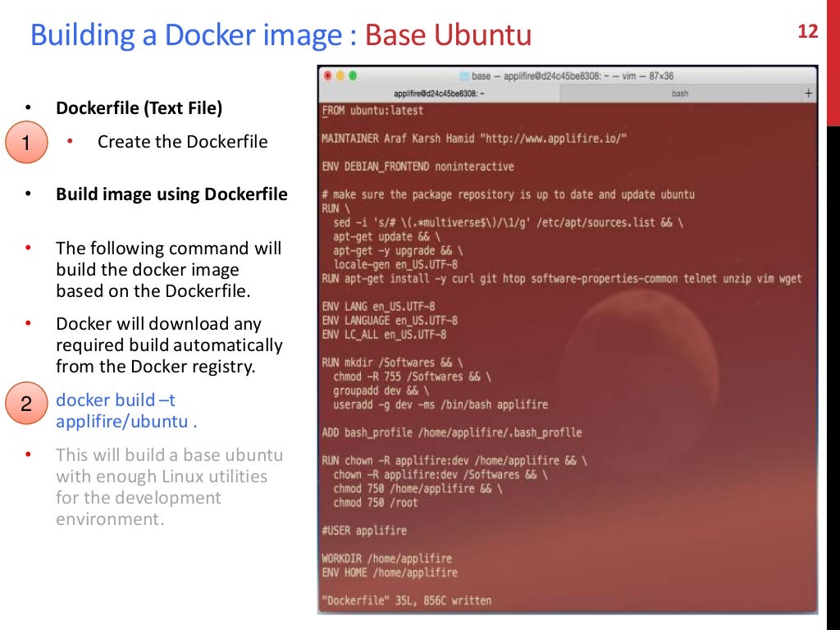Switch to the bash terminal tab
This screenshot has width=840, height=630.
[680, 94]
